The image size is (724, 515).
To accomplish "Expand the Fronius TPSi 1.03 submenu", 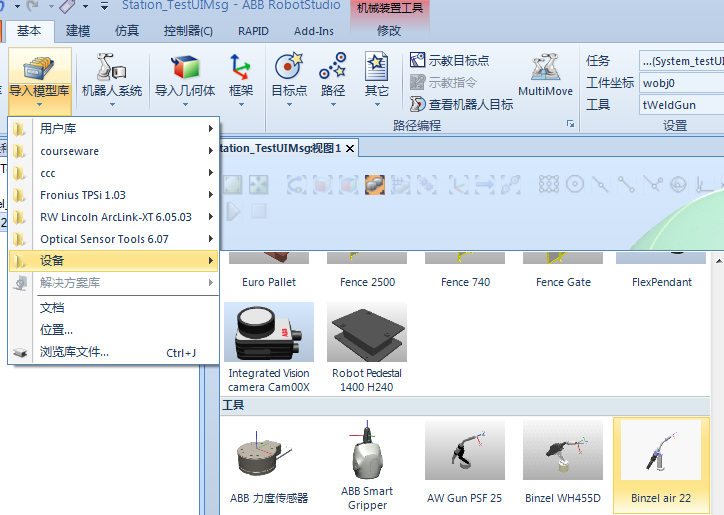I will point(113,195).
